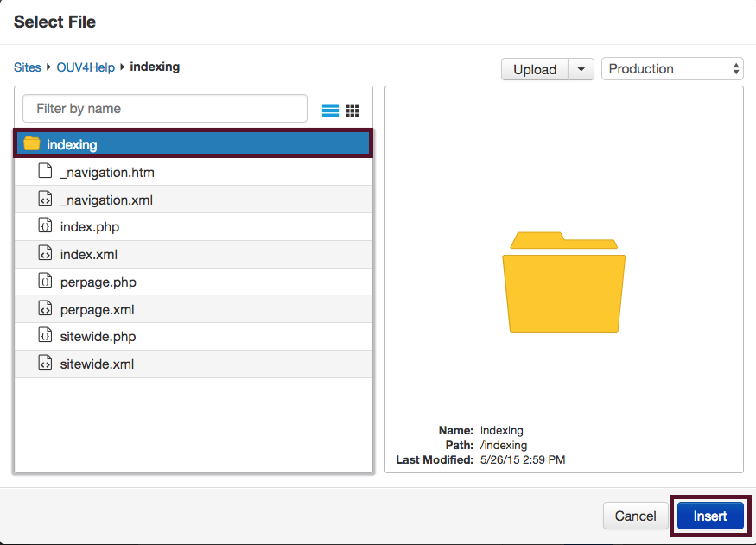The height and width of the screenshot is (545, 756).
Task: Go to OUV4Help breadcrumb link
Action: click(x=86, y=67)
